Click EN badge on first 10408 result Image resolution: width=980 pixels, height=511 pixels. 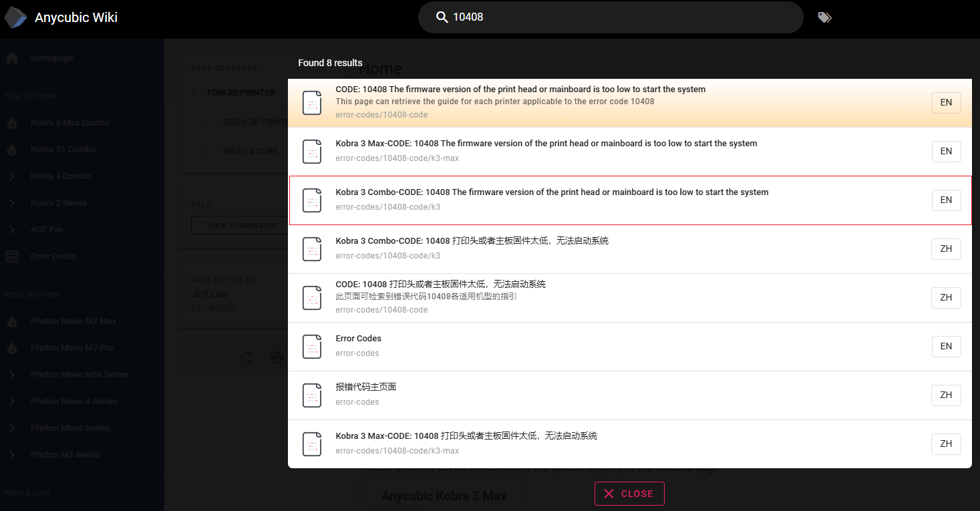point(946,103)
